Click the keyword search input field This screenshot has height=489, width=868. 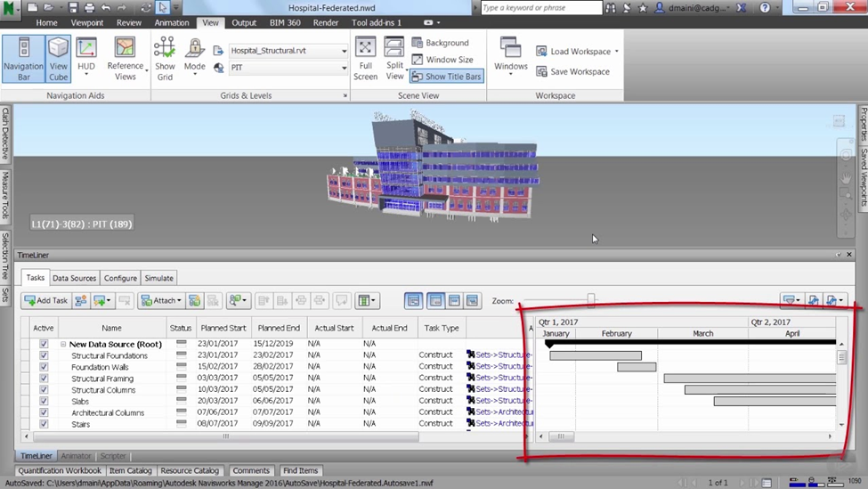coord(541,8)
